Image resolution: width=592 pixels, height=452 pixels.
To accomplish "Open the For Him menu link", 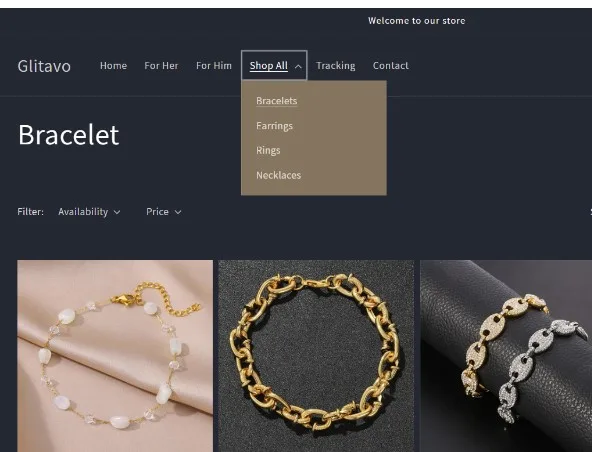I will (214, 66).
